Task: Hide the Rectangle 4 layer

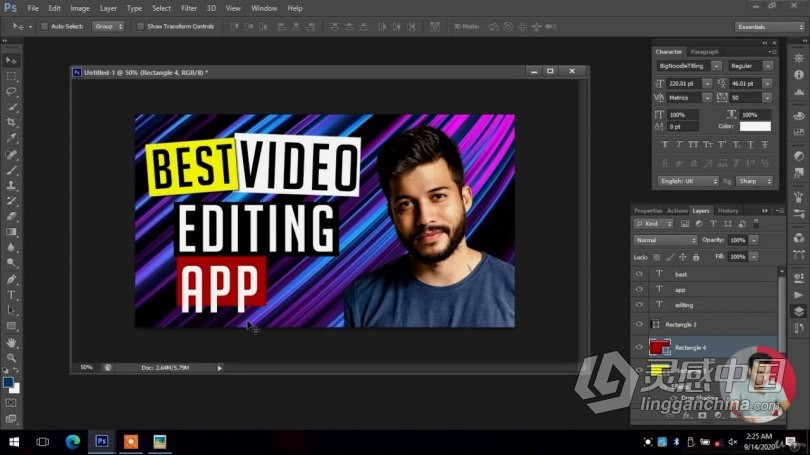Action: (x=639, y=347)
